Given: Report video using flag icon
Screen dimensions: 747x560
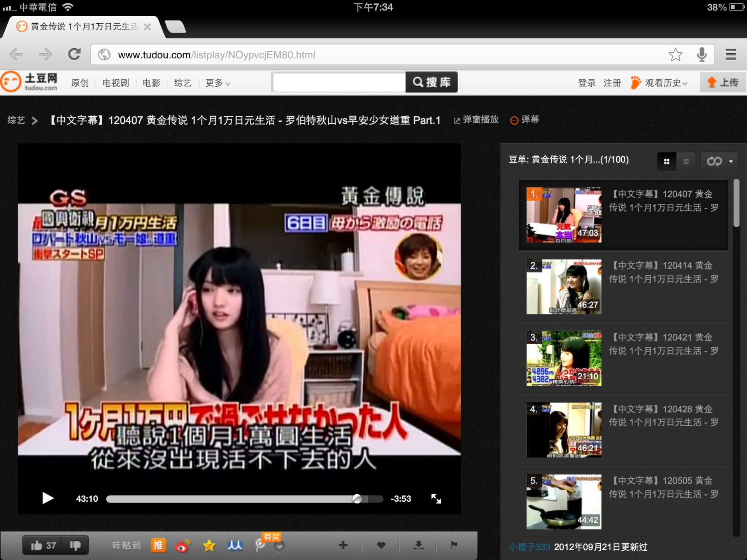Looking at the screenshot, I should (x=454, y=545).
